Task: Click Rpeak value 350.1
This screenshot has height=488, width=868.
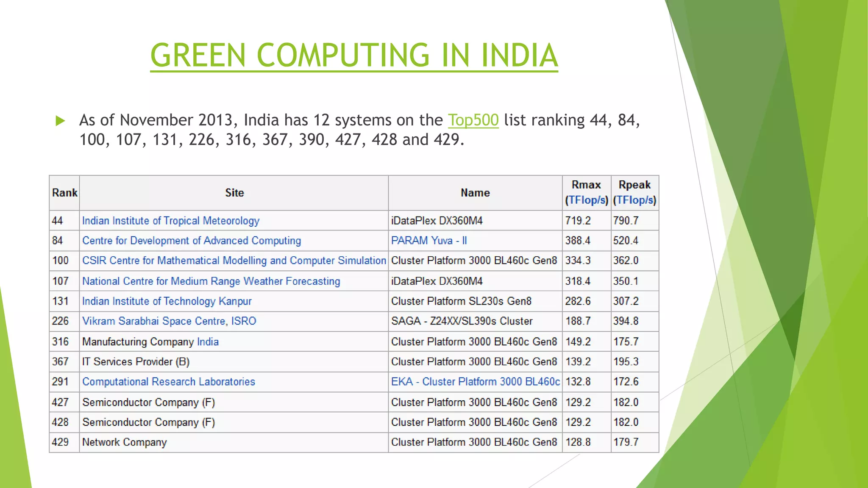Action: point(626,281)
